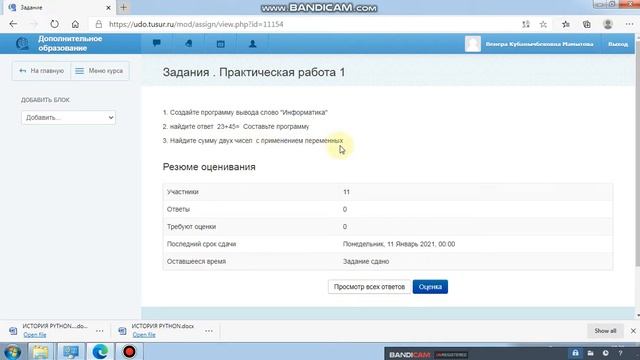Open Bandicam recorder from the taskbar
The height and width of the screenshot is (360, 640).
[129, 351]
